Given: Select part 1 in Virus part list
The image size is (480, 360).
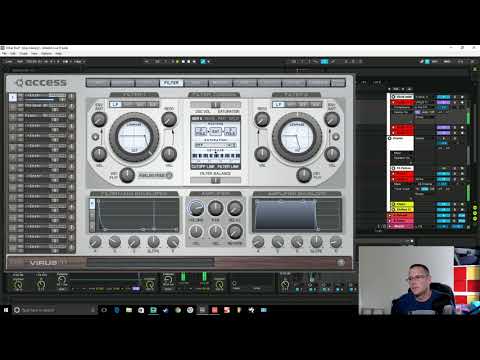Looking at the screenshot, I should [x=13, y=97].
